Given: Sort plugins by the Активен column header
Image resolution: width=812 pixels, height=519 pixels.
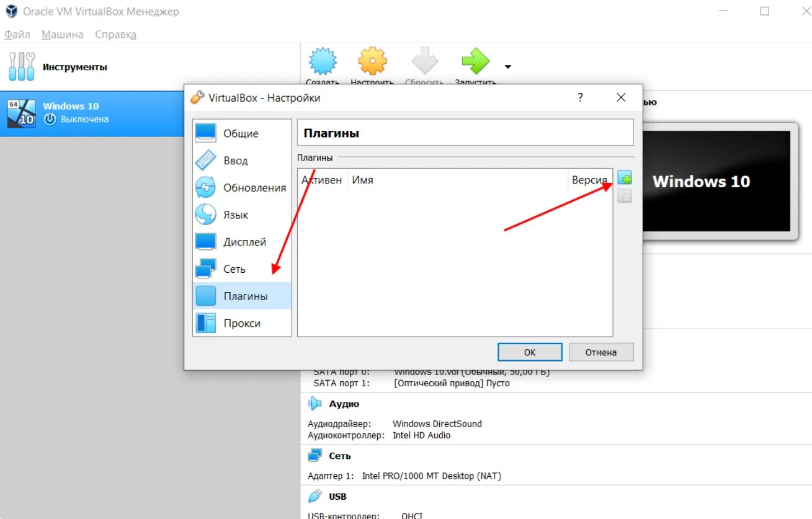Looking at the screenshot, I should pos(323,180).
